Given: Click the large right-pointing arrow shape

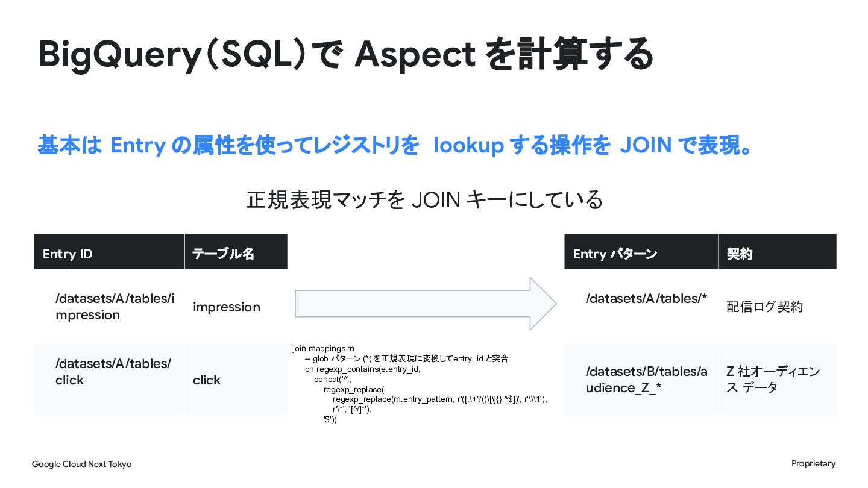Looking at the screenshot, I should (x=426, y=304).
